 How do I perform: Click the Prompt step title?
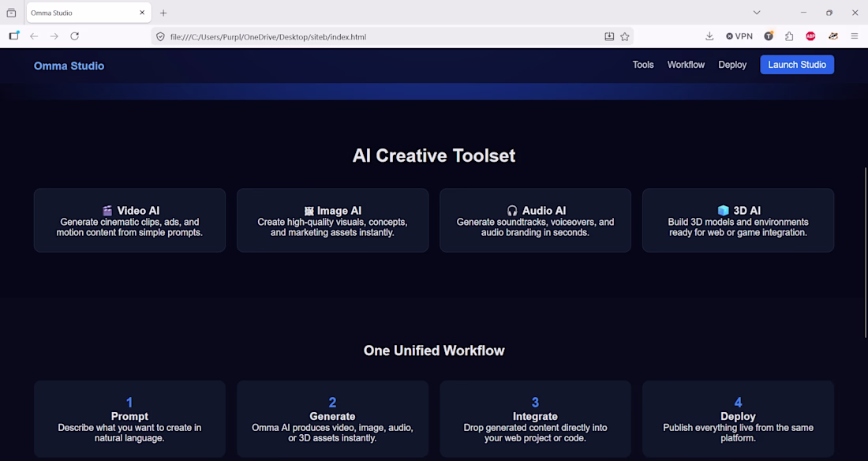pyautogui.click(x=129, y=416)
